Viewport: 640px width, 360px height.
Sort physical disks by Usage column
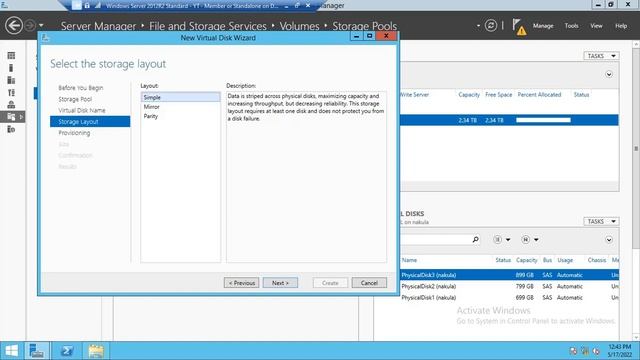(565, 260)
